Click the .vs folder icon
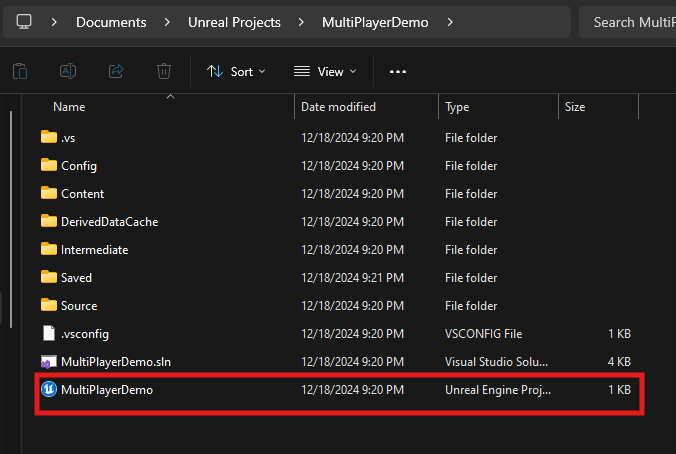Image resolution: width=676 pixels, height=454 pixels. tap(49, 137)
